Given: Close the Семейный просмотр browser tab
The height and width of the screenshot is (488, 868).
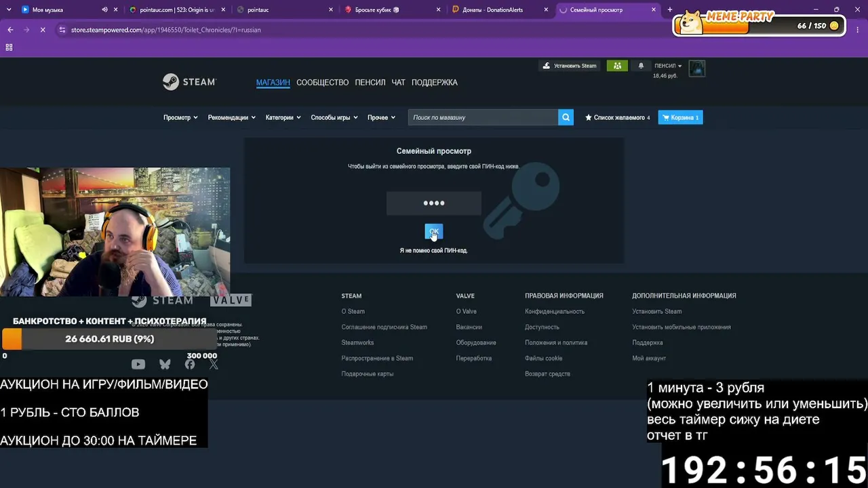Looking at the screenshot, I should tap(654, 9).
